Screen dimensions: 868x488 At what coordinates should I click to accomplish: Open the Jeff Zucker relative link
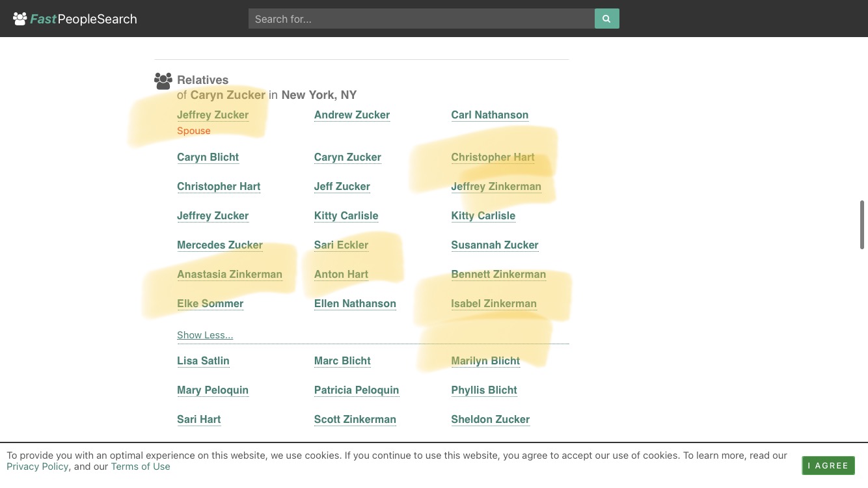tap(342, 187)
